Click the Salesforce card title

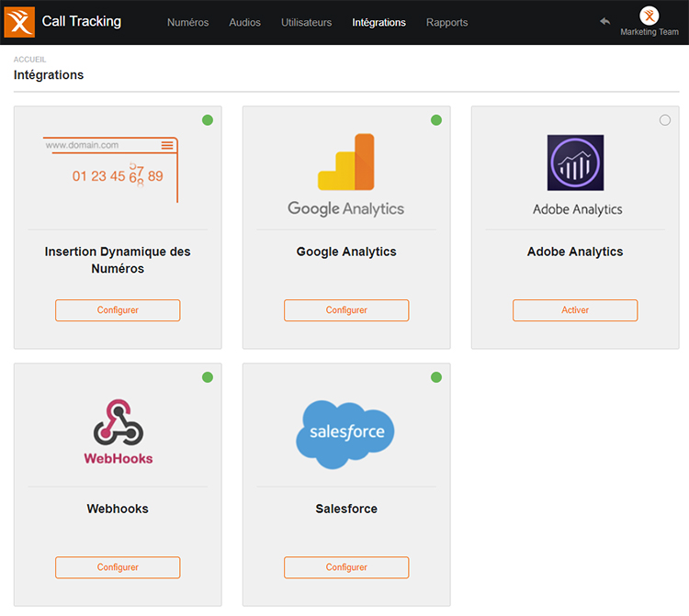click(346, 509)
